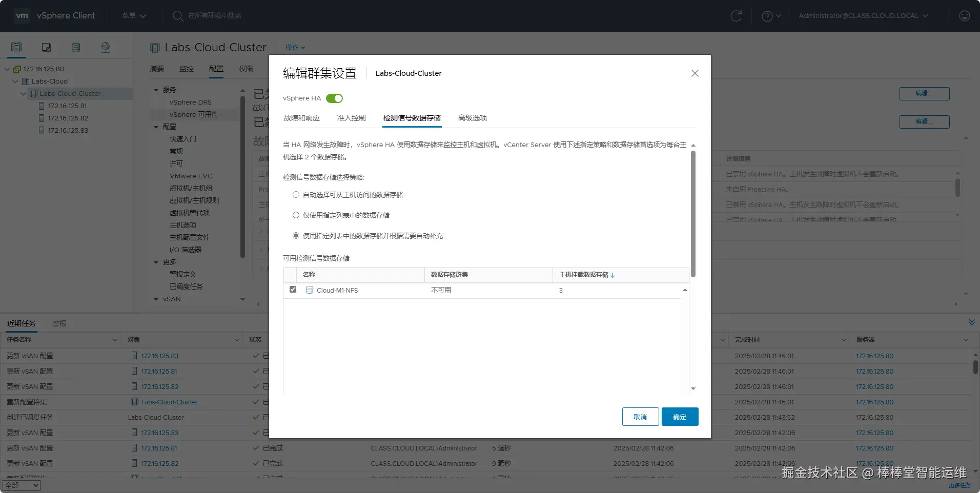Click cluster icon in 重新配置群集 task row
Image resolution: width=980 pixels, height=493 pixels.
[135, 402]
